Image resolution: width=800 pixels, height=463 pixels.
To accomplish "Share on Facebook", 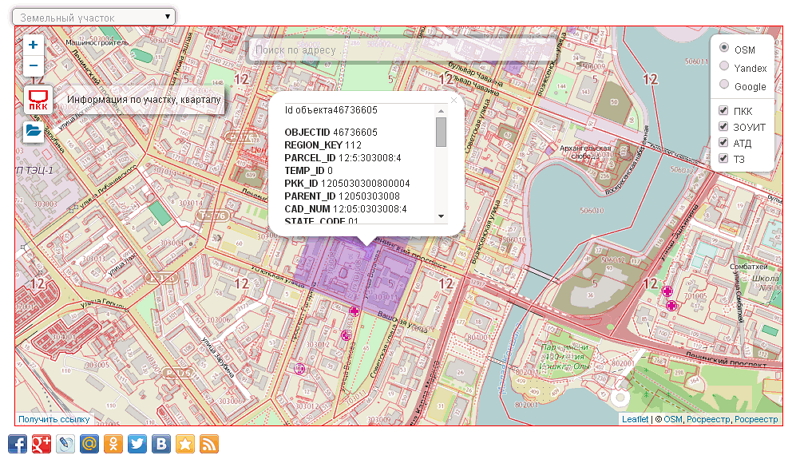I will (17, 444).
